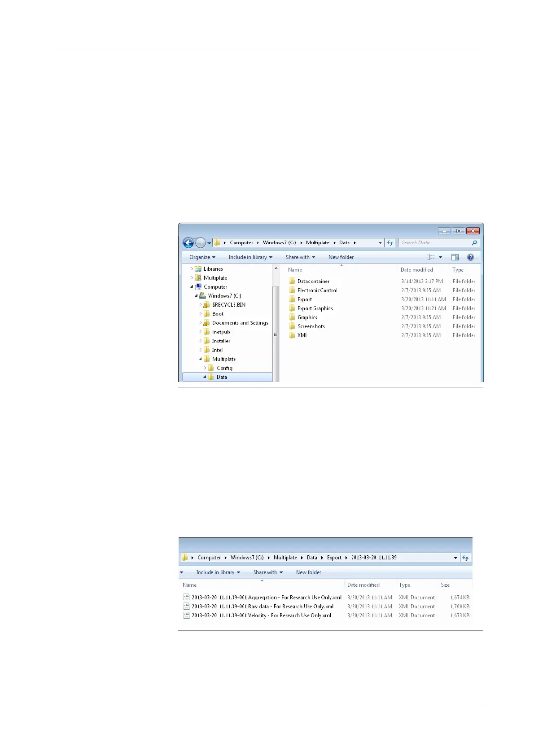Click the Screenshots folder icon
The image size is (534, 756).
[x=292, y=326]
